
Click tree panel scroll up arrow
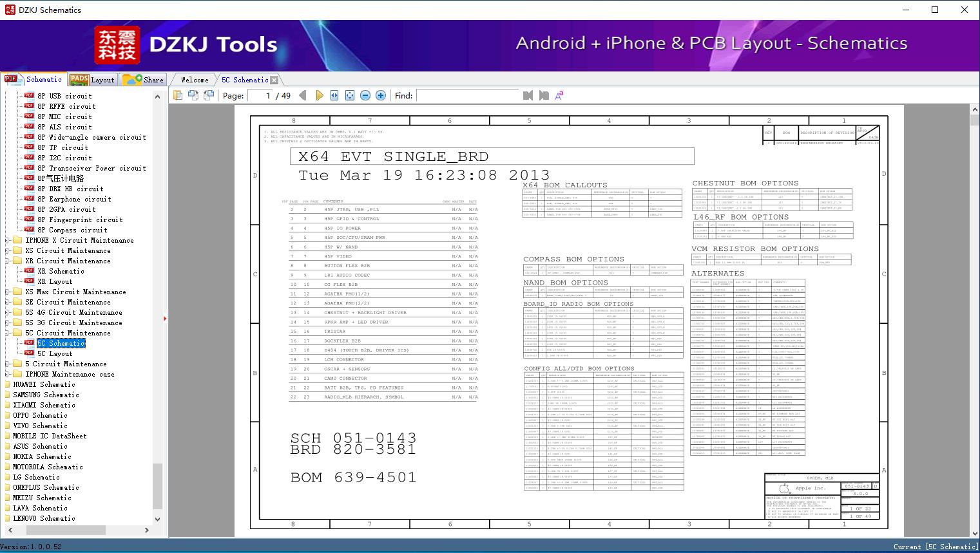click(158, 97)
